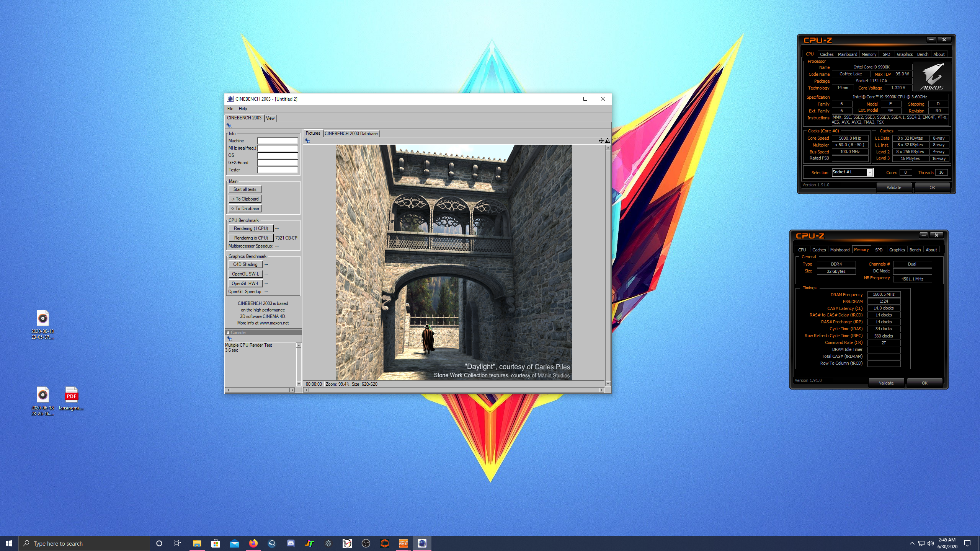Click the MHz (real freq.) input field
The image size is (980, 551).
click(278, 148)
